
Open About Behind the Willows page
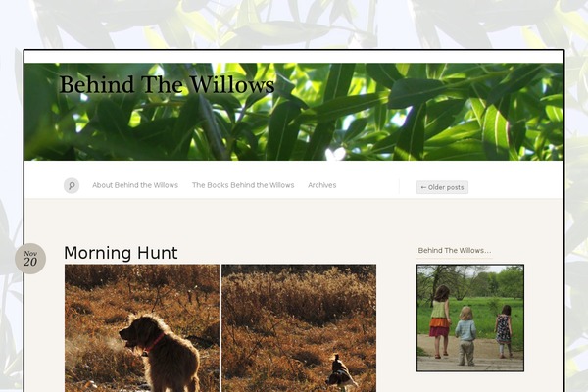[135, 185]
